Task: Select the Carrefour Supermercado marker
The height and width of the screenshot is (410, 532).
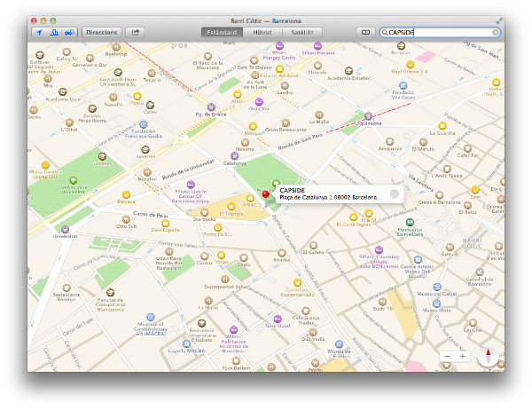Action: pos(298,282)
